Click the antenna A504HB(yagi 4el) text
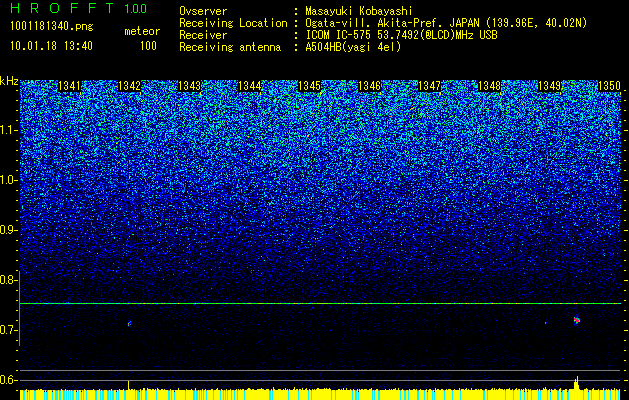 [353, 47]
